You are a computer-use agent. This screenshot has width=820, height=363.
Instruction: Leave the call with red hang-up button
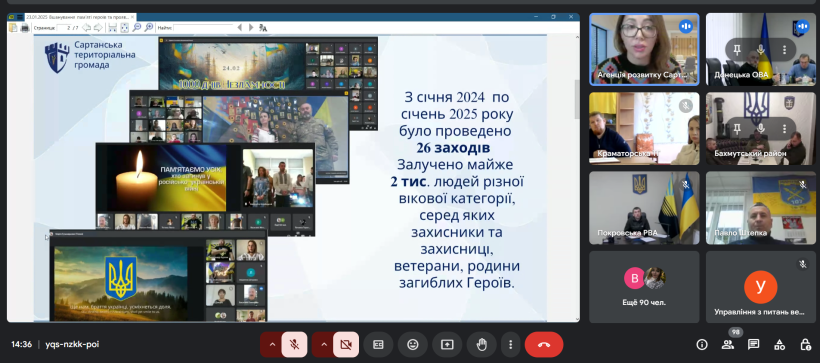[x=544, y=345]
